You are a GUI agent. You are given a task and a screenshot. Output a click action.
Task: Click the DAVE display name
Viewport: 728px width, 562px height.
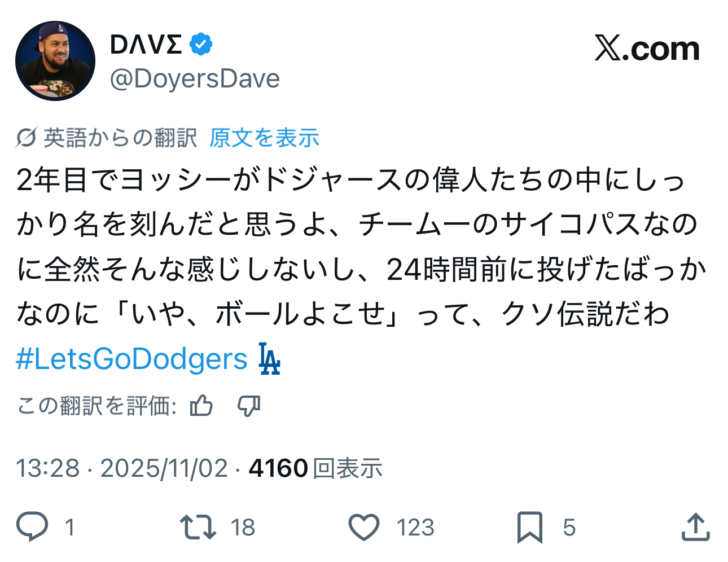point(146,45)
